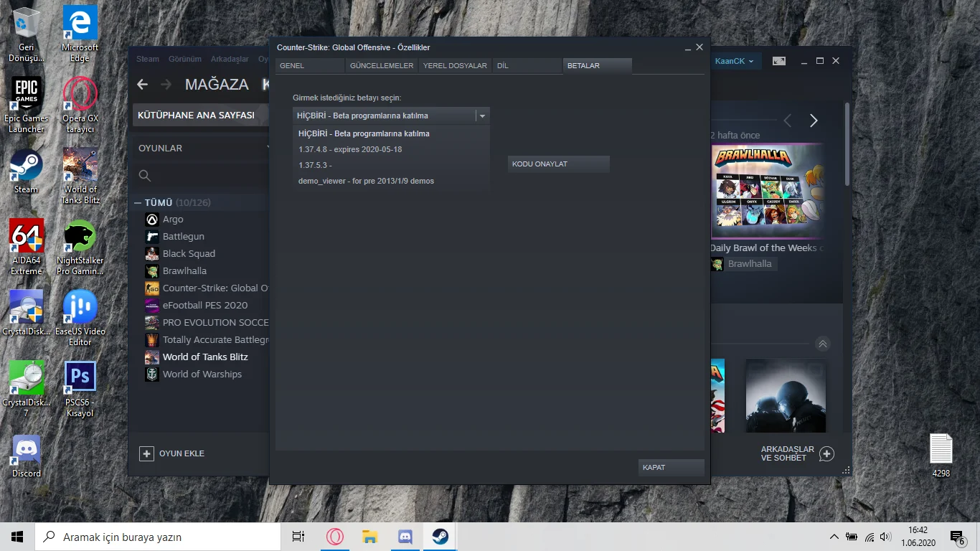Screen dimensions: 980x551
Task: Click the Steam library vertical scrollbar
Action: (847, 143)
